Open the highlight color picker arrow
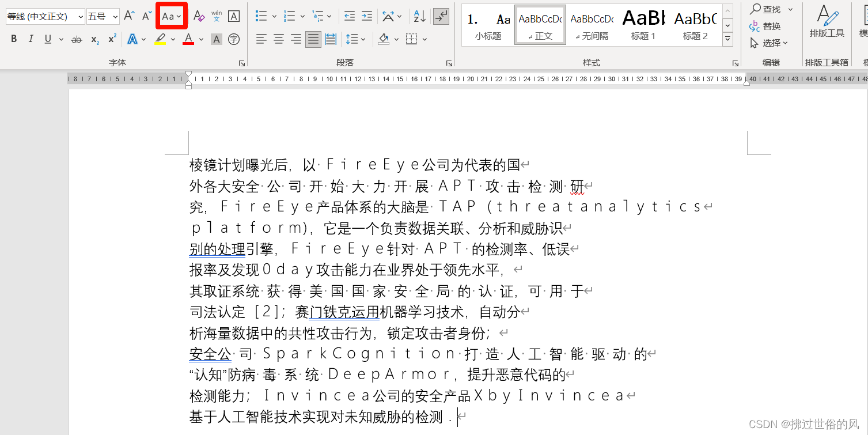The image size is (868, 435). click(x=173, y=39)
